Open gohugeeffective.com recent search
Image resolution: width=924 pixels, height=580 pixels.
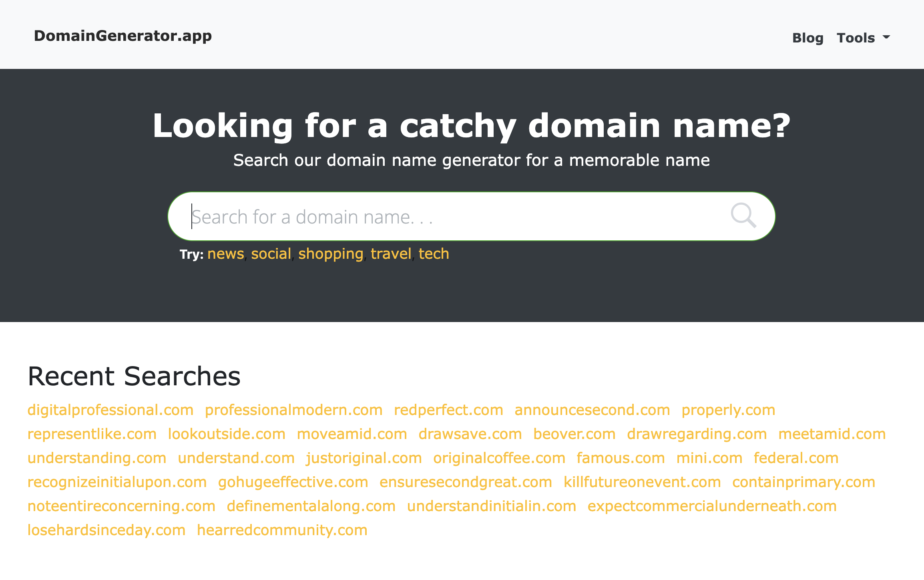point(292,482)
